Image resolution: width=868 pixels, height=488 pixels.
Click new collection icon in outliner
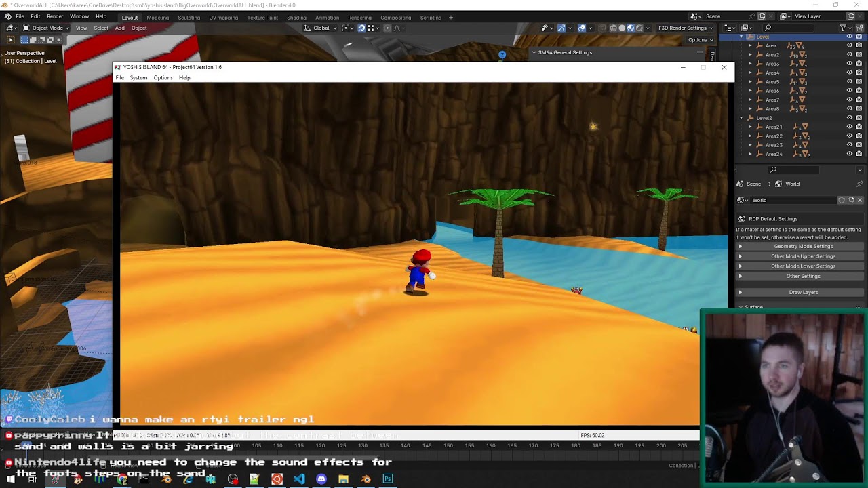tap(859, 28)
